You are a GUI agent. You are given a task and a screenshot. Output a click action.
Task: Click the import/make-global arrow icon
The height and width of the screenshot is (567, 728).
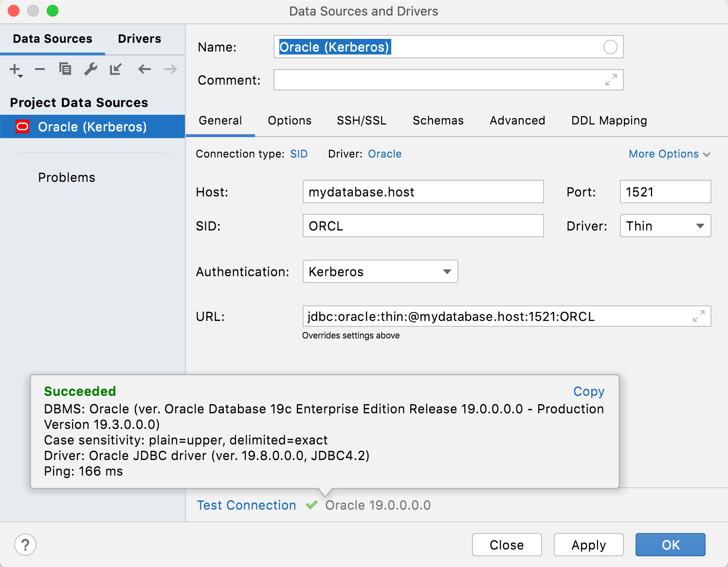coord(115,69)
